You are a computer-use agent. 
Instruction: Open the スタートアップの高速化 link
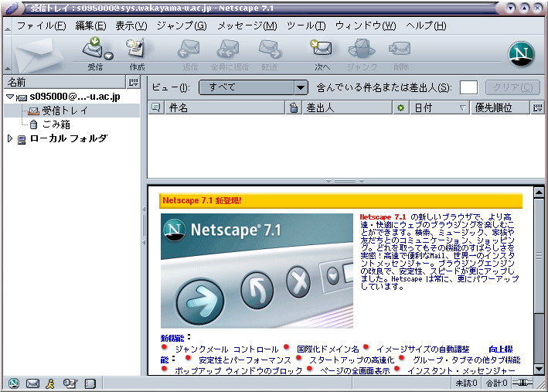coord(352,360)
